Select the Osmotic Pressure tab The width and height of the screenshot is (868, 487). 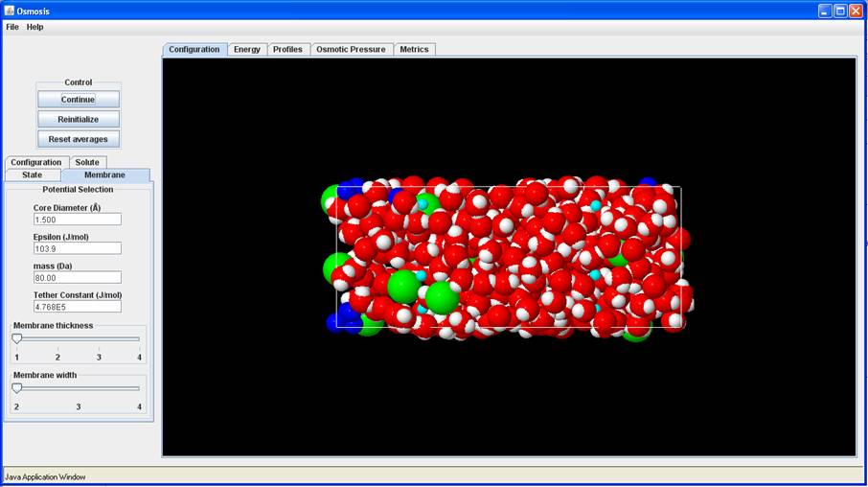351,49
